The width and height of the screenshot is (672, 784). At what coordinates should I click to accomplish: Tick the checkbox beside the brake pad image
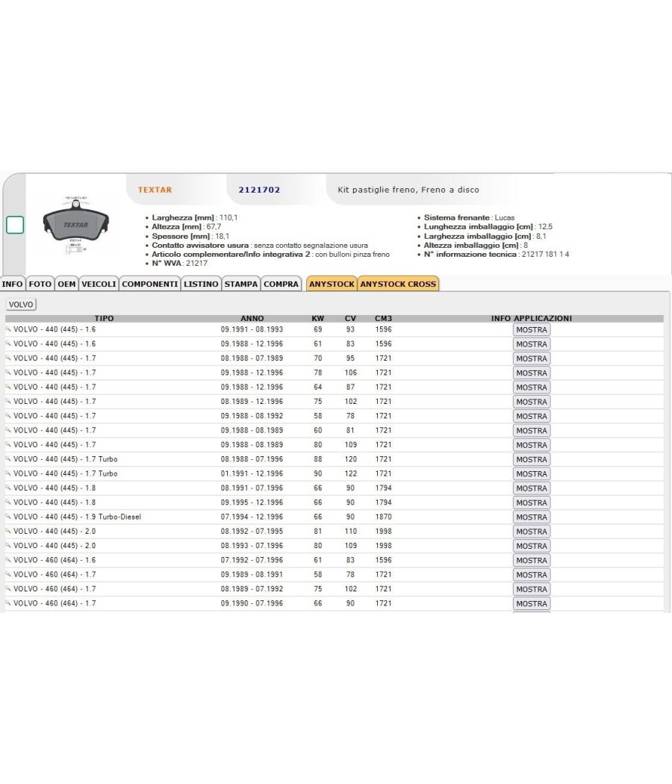click(x=15, y=225)
